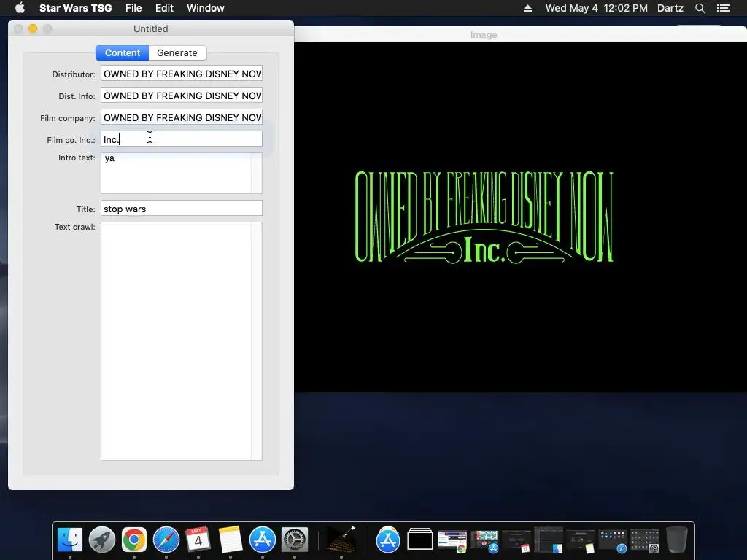Click the Image window title bar
The image size is (747, 560).
click(520, 35)
